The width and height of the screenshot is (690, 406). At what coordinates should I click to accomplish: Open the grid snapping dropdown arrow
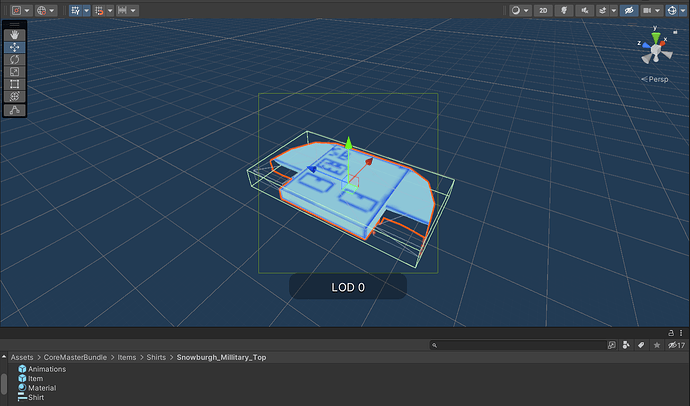click(110, 11)
